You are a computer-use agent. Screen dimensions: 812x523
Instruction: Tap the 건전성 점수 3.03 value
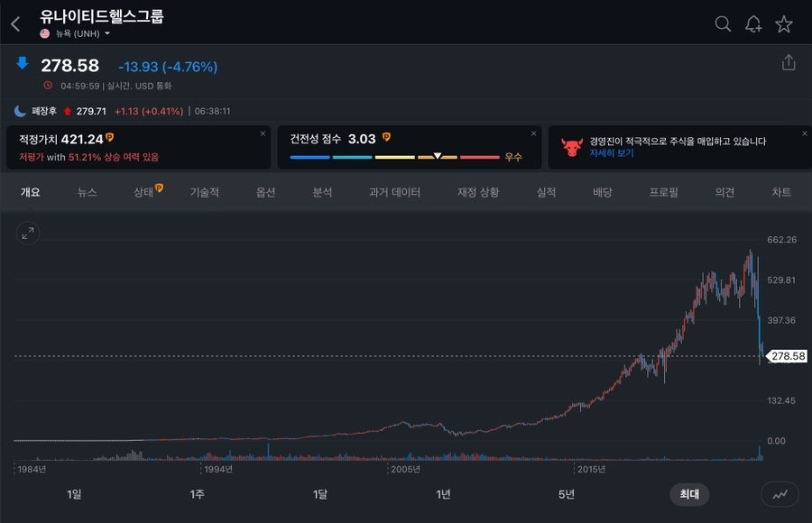(362, 139)
